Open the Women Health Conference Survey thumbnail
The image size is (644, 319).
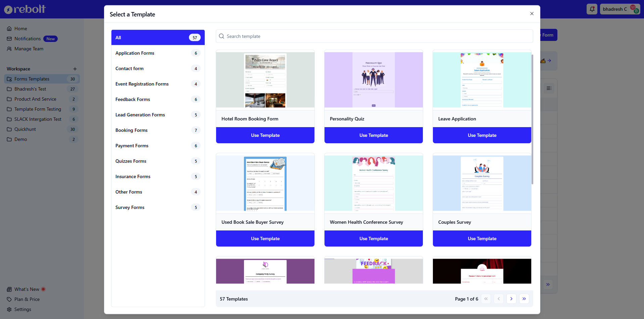tap(374, 183)
